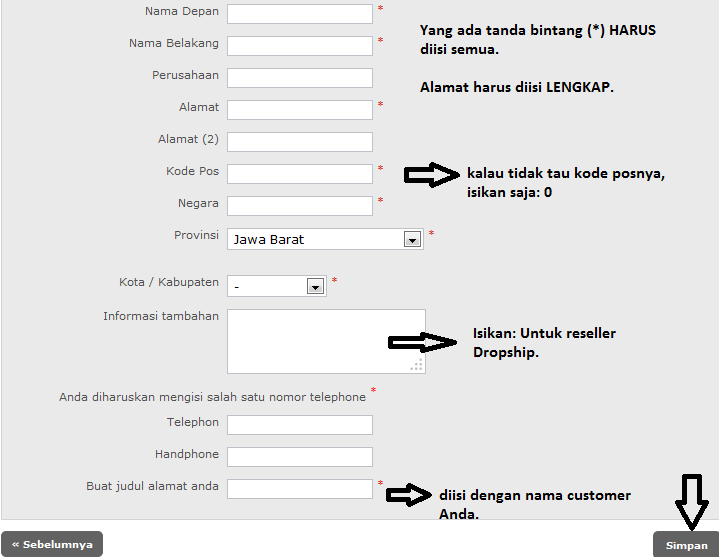Image resolution: width=719 pixels, height=557 pixels.
Task: Click the arrow pointing to Informasi tambahan box
Action: pos(418,343)
